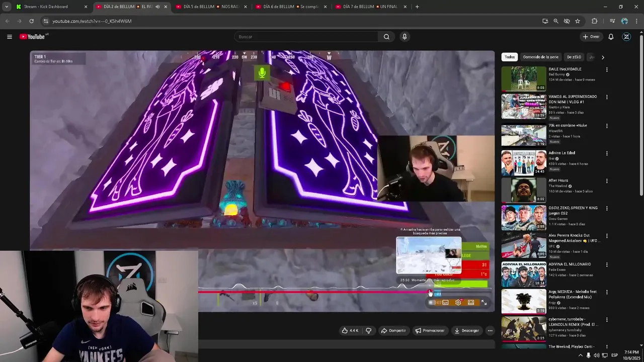
Task: Open Chrome three-dot menu
Action: [x=636, y=21]
